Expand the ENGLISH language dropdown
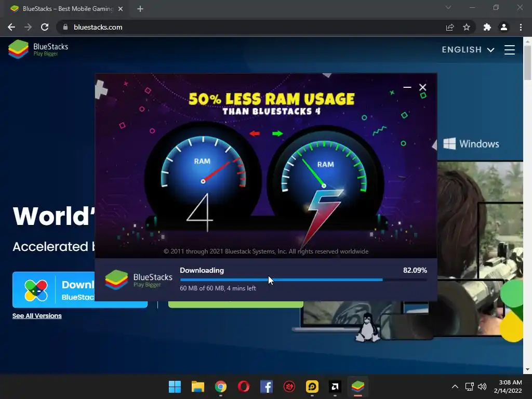This screenshot has height=399, width=532. 468,50
